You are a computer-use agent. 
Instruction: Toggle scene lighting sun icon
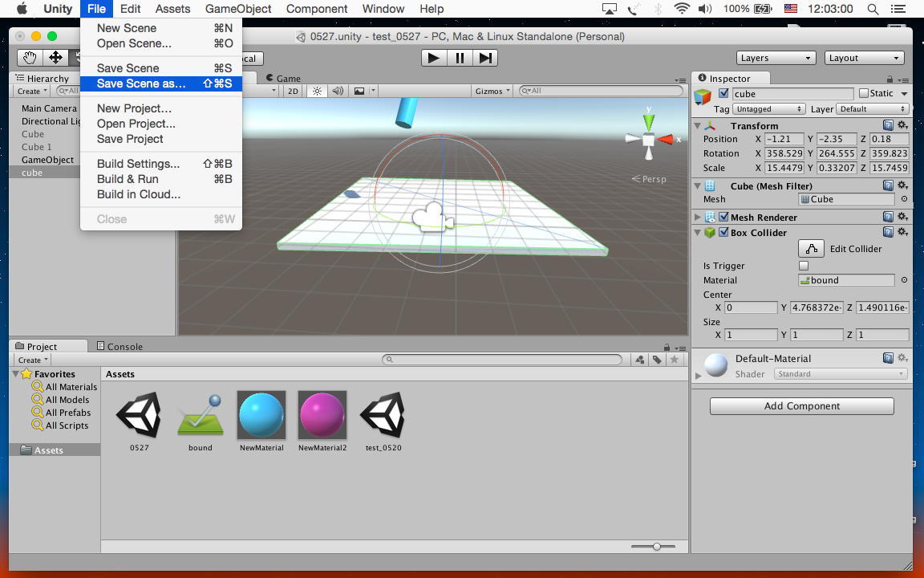[x=317, y=91]
